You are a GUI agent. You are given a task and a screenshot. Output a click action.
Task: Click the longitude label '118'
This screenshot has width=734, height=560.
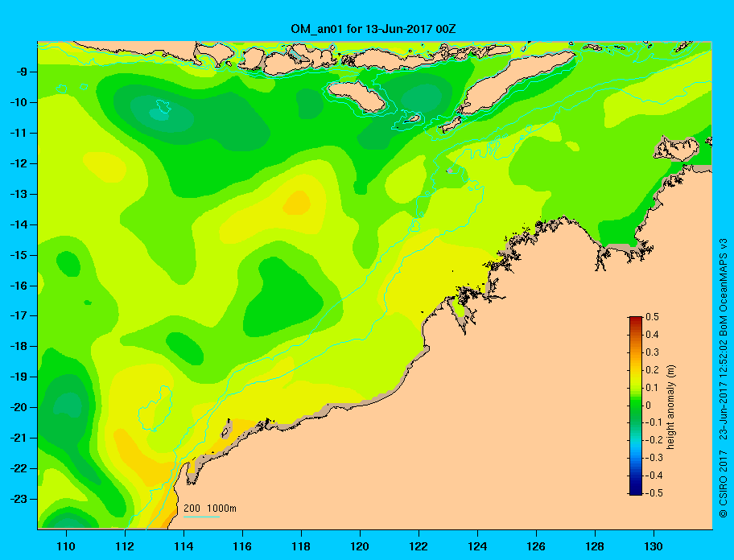click(301, 546)
